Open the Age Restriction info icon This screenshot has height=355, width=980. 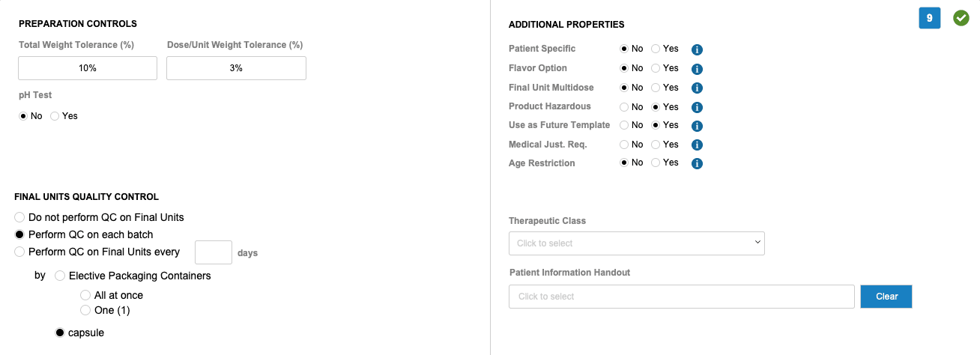tap(697, 164)
